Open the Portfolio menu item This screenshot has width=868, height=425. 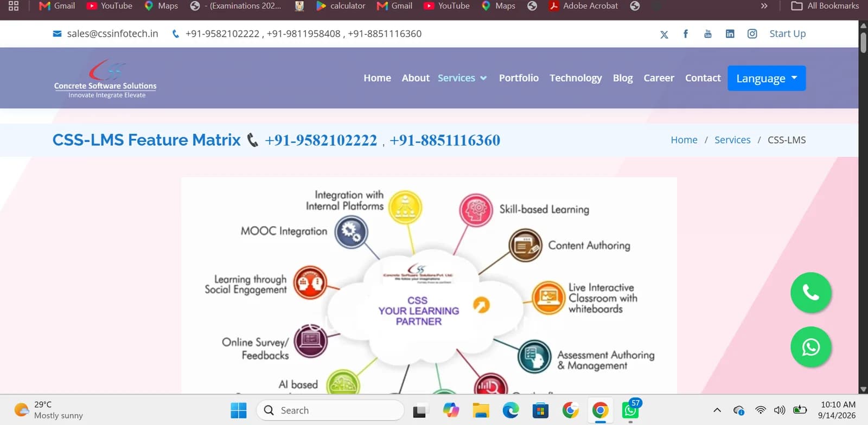(519, 78)
